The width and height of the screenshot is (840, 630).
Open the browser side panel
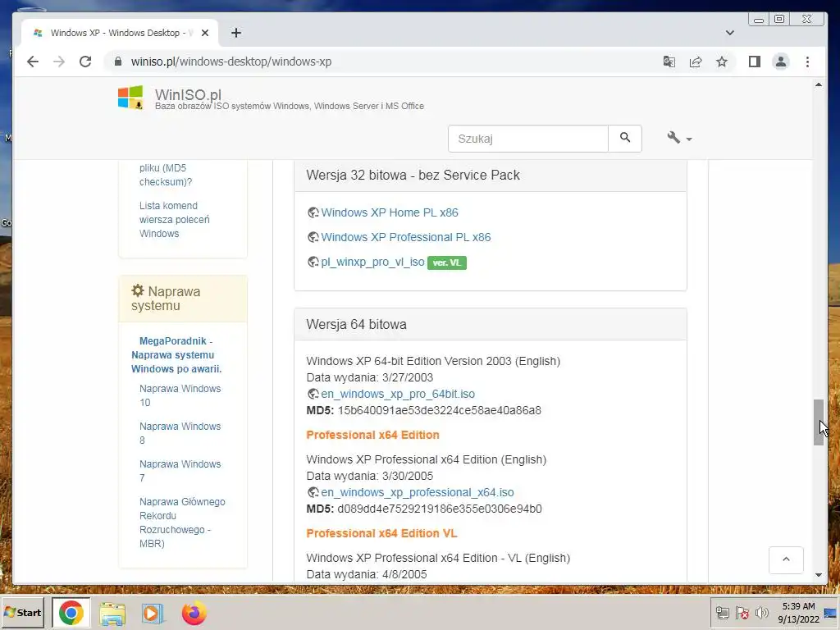pos(755,62)
